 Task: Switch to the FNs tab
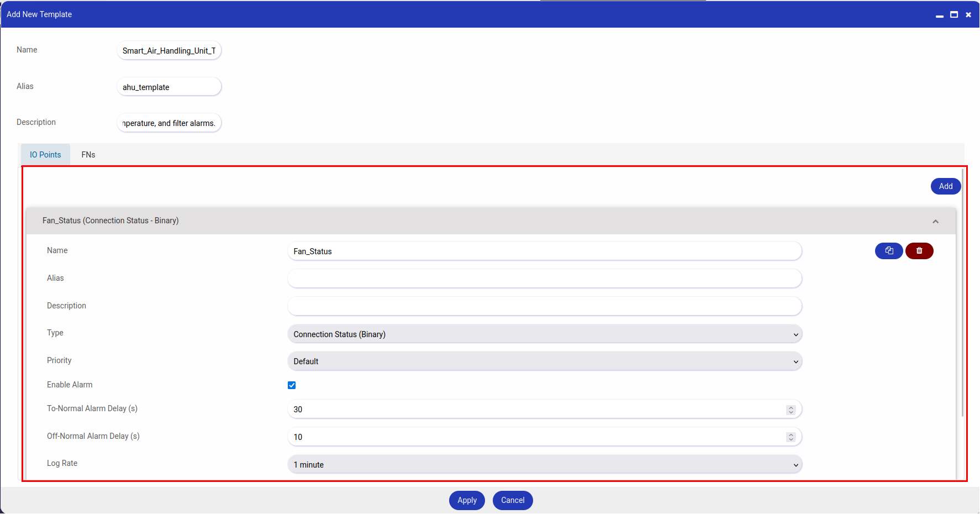pyautogui.click(x=88, y=155)
